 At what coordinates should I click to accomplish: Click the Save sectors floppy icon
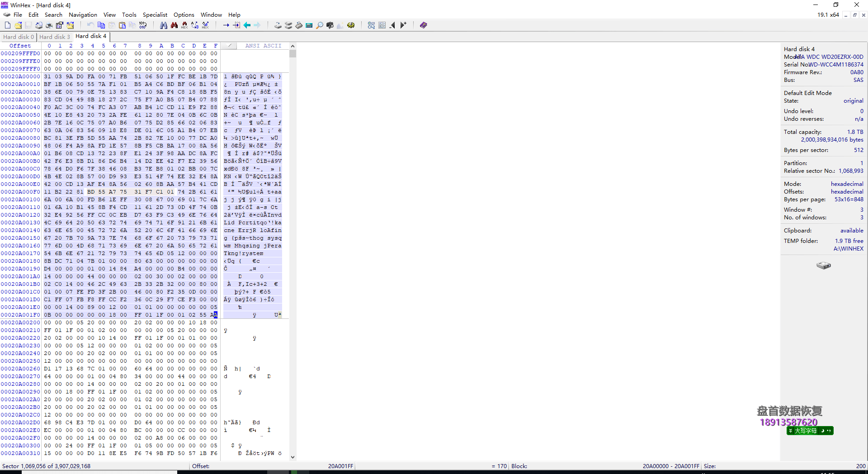tap(28, 25)
